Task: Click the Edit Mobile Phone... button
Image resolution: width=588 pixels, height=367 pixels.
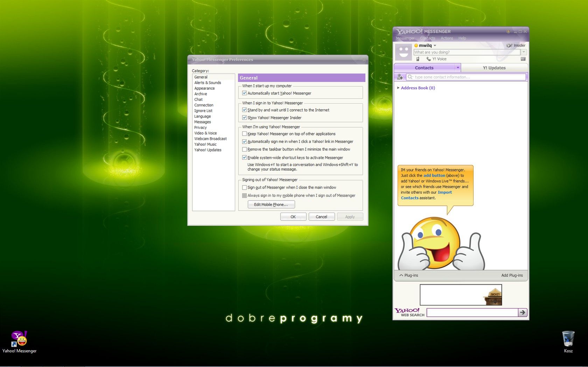Action: coord(271,205)
